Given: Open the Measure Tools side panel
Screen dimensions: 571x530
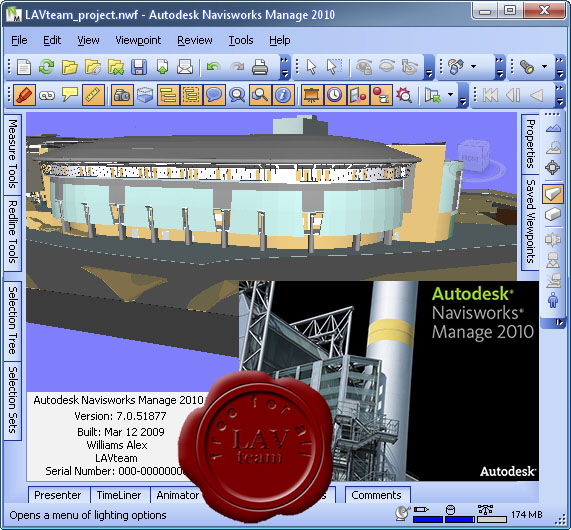Looking at the screenshot, I should [x=13, y=154].
